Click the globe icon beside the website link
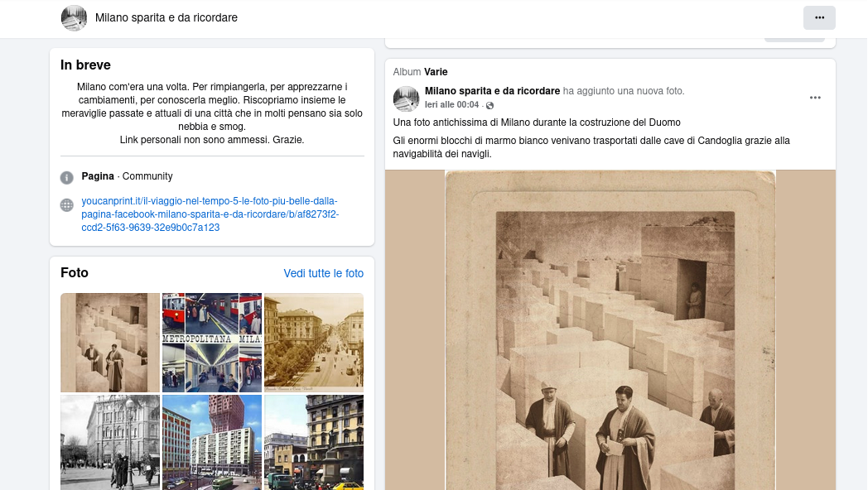868x490 pixels. (x=67, y=205)
